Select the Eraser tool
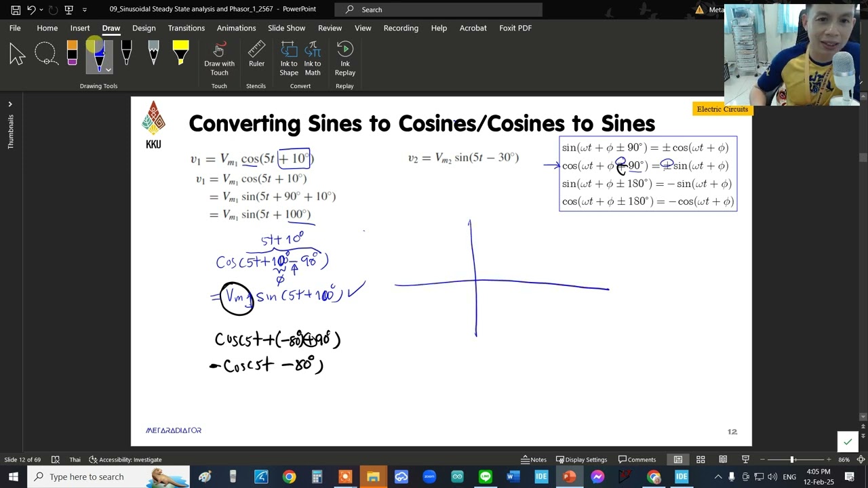Image resolution: width=868 pixels, height=488 pixels. point(72,54)
